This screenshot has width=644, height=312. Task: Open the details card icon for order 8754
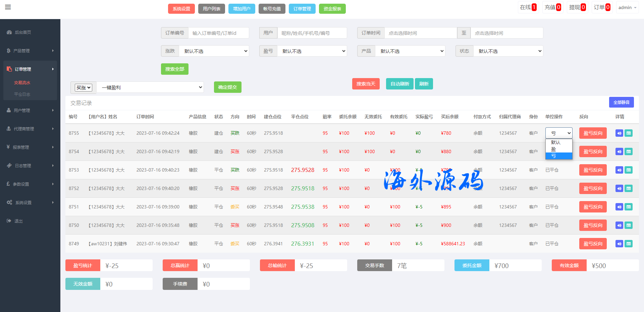click(629, 151)
